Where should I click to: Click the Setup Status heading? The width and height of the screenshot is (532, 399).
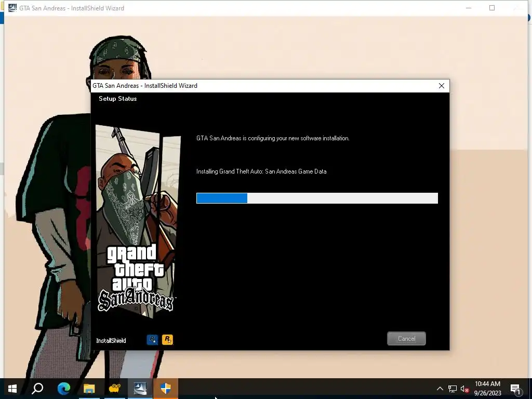click(x=118, y=99)
